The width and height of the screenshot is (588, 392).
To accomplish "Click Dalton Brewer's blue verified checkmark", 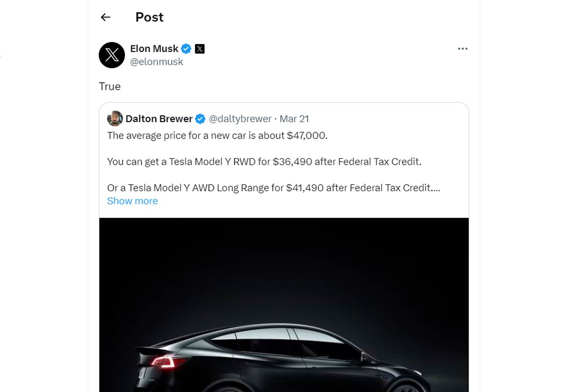I will pos(200,119).
